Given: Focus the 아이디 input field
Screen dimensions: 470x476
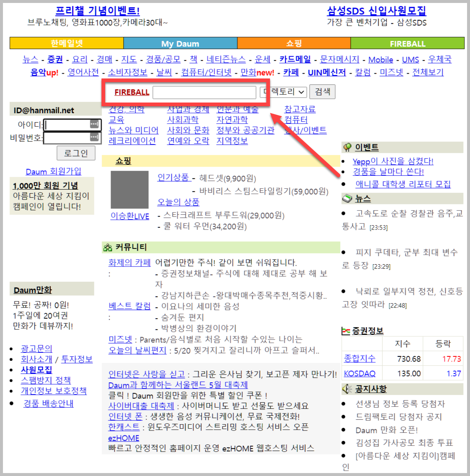Looking at the screenshot, I should pos(72,125).
